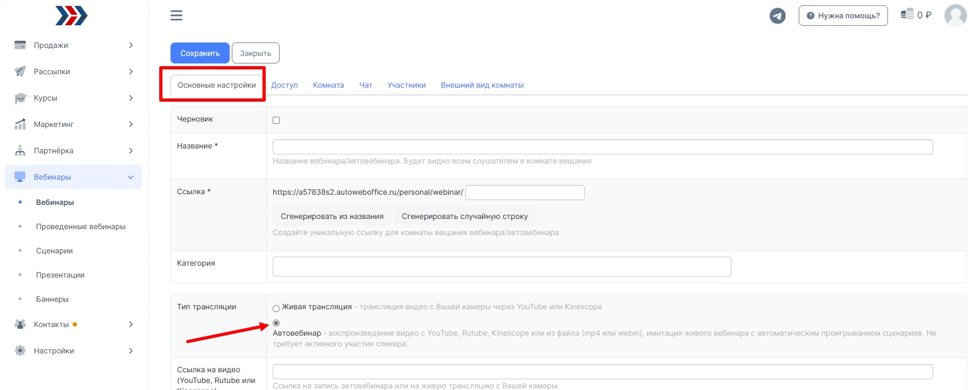Viewport: 980px width, 390px height.
Task: Click the AutoWebOffice logo
Action: point(72,16)
